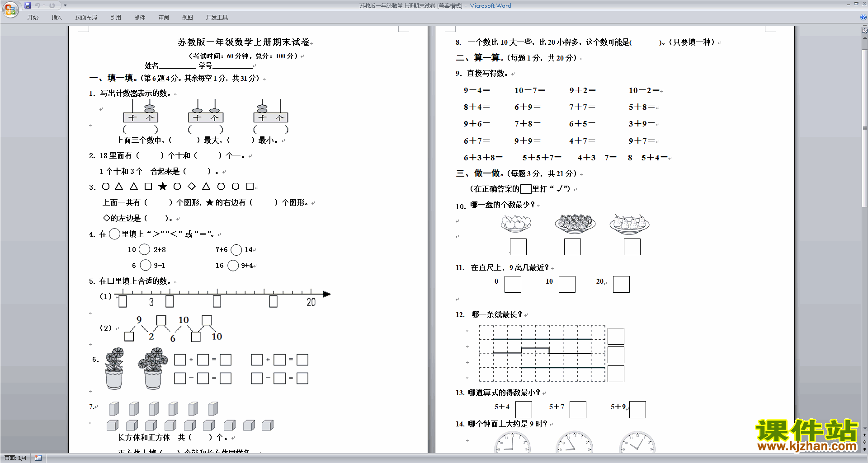
Task: Switch to the 视图 ribbon tab
Action: pyautogui.click(x=188, y=18)
